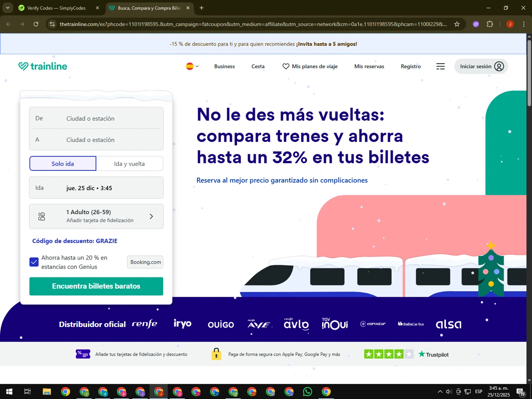This screenshot has width=532, height=399.
Task: Expand the 1 Adulto passengers selector
Action: (x=96, y=216)
